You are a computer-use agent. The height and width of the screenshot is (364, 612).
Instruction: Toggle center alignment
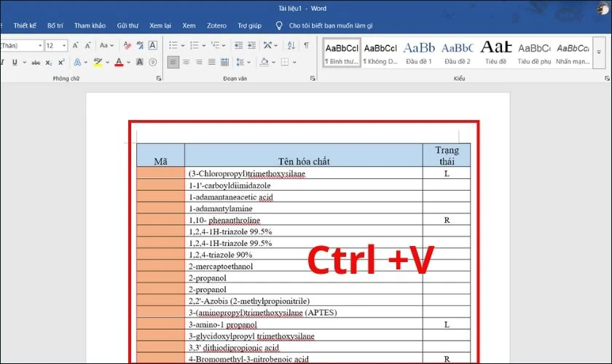point(187,62)
